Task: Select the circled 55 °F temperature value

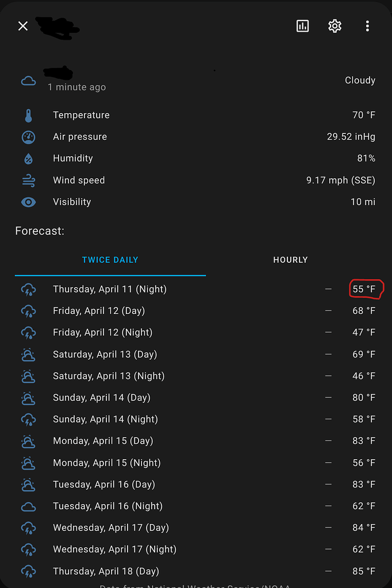Action: click(364, 289)
